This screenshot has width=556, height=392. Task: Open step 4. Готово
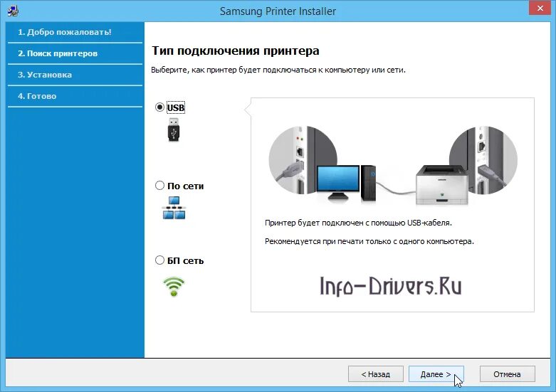pos(75,96)
